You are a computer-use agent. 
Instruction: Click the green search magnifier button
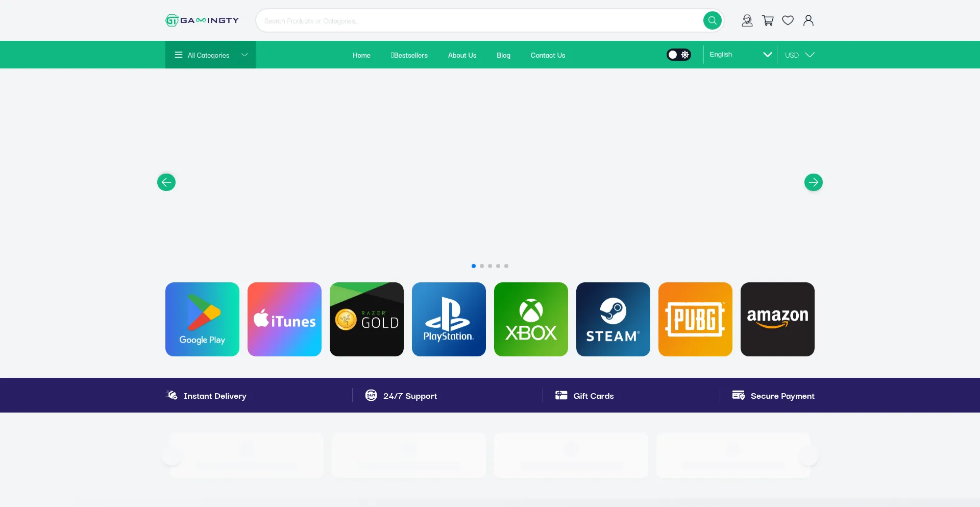(x=712, y=20)
